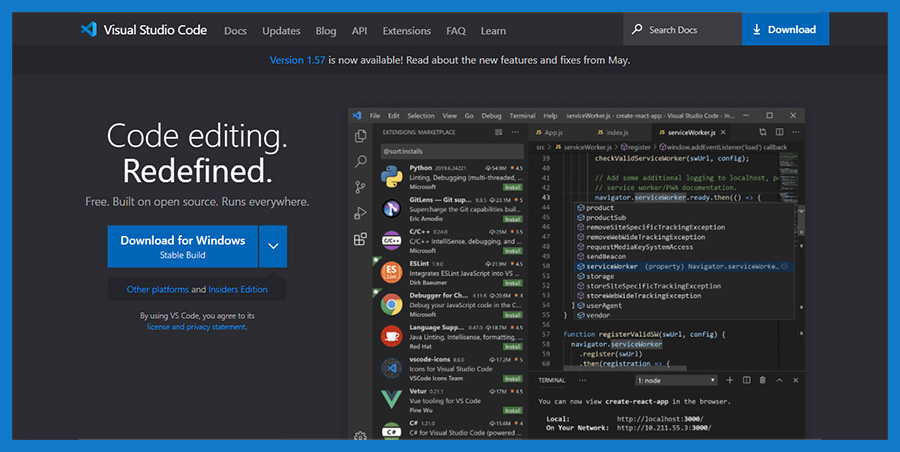Screen dimensions: 900x452
Task: Click the Language Support Java extension icon
Action: [391, 335]
